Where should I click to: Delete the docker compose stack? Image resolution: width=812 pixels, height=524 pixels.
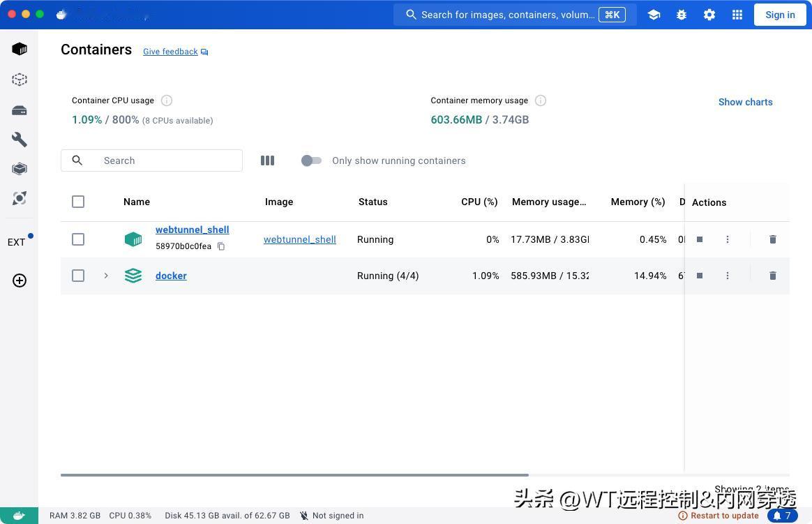click(773, 276)
